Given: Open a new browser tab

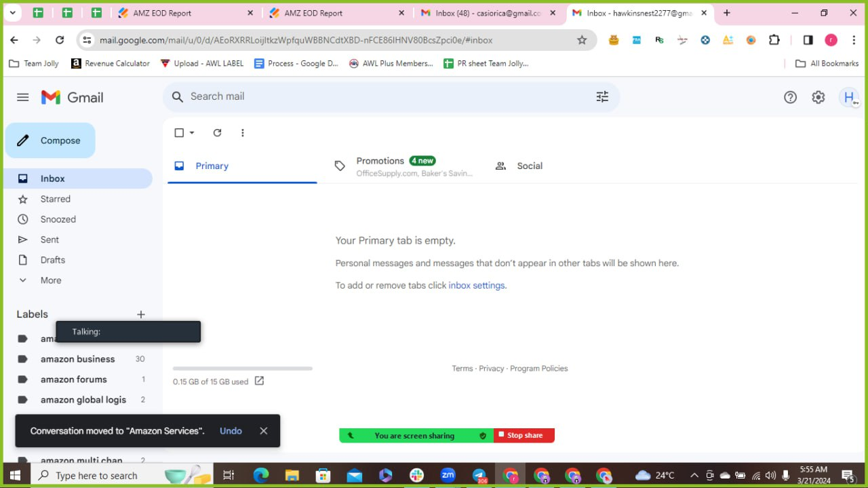Looking at the screenshot, I should point(727,13).
